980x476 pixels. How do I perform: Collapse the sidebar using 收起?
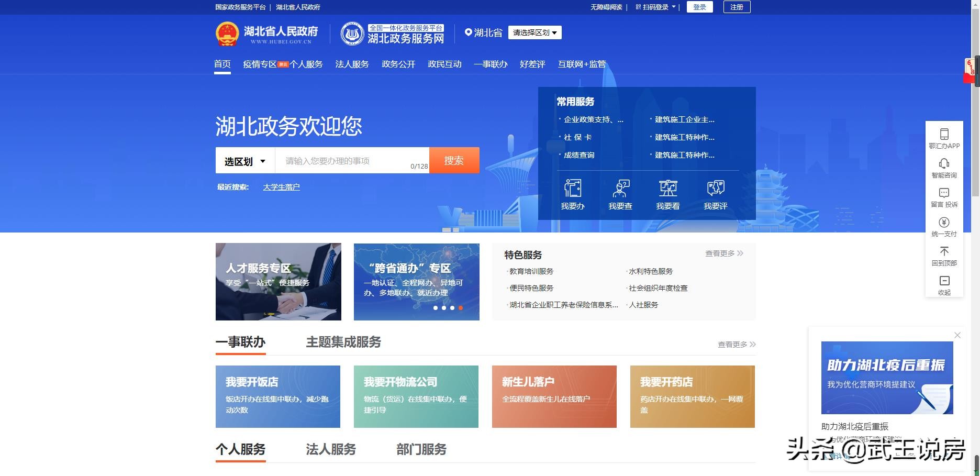pos(944,285)
